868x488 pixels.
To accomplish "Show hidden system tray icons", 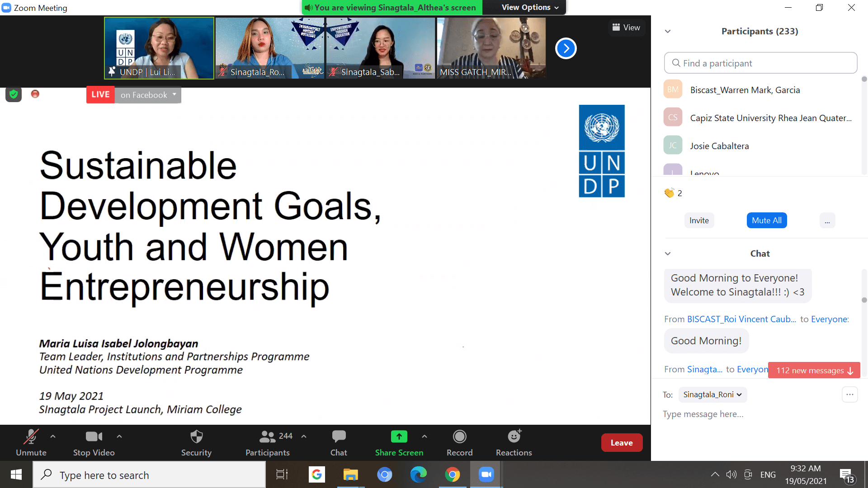I will click(x=715, y=474).
